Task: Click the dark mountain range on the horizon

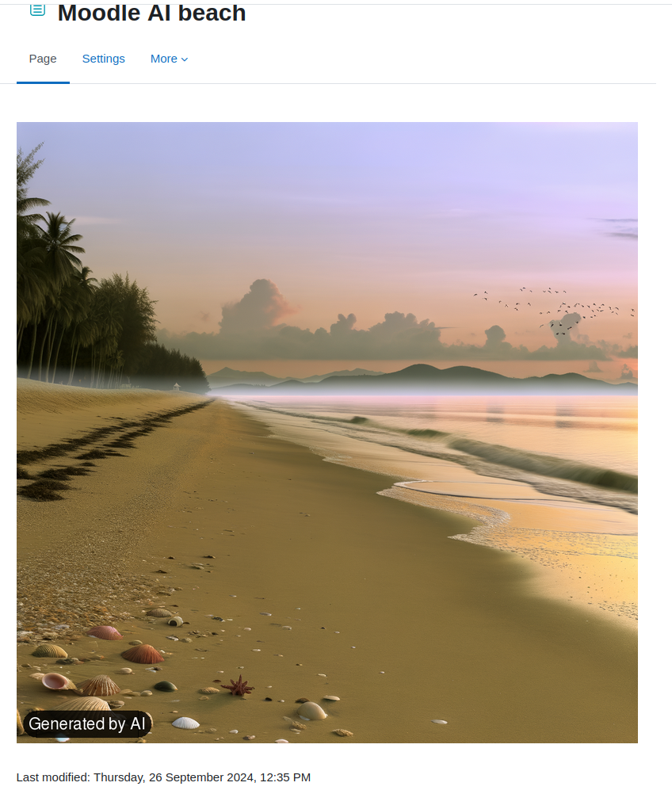Action: click(423, 377)
